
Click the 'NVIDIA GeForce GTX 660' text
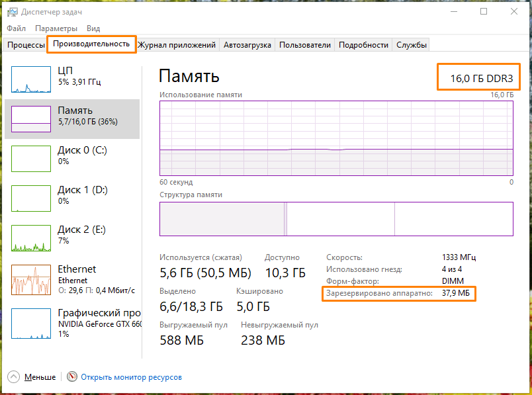click(x=100, y=324)
